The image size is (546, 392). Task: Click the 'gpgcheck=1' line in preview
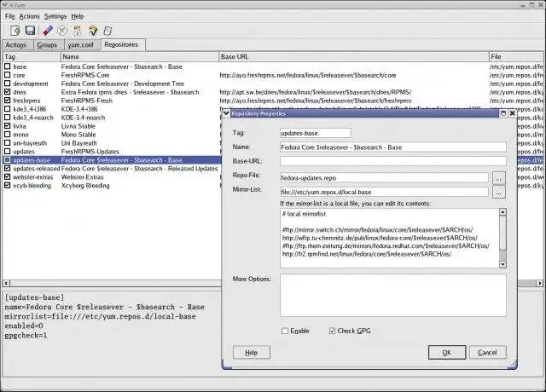[26, 335]
